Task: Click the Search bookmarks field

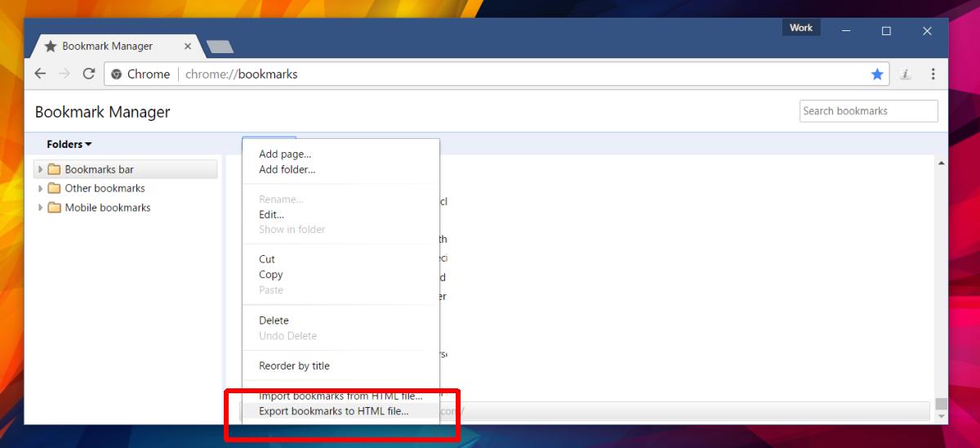Action: tap(868, 111)
